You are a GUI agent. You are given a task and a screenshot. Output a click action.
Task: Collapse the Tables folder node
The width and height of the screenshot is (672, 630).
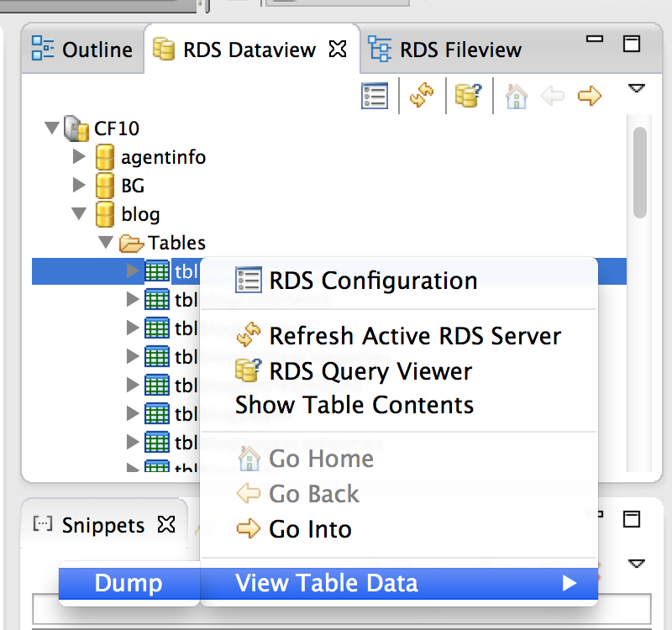(106, 242)
